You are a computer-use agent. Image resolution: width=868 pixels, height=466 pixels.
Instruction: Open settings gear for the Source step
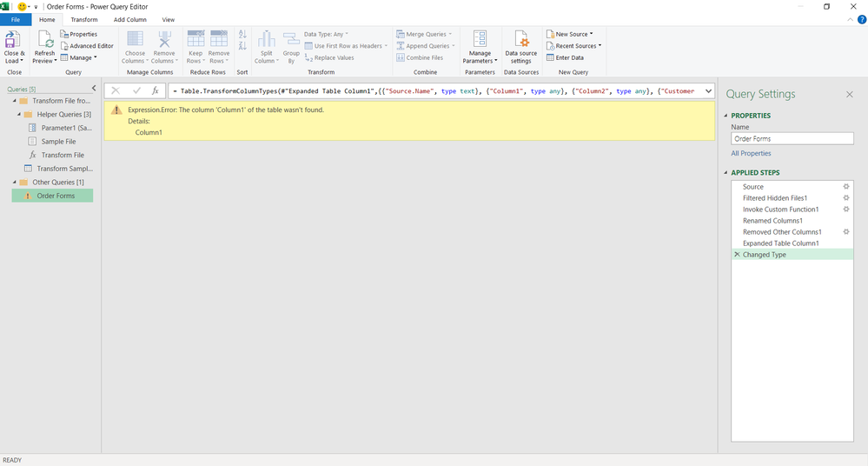(x=846, y=187)
